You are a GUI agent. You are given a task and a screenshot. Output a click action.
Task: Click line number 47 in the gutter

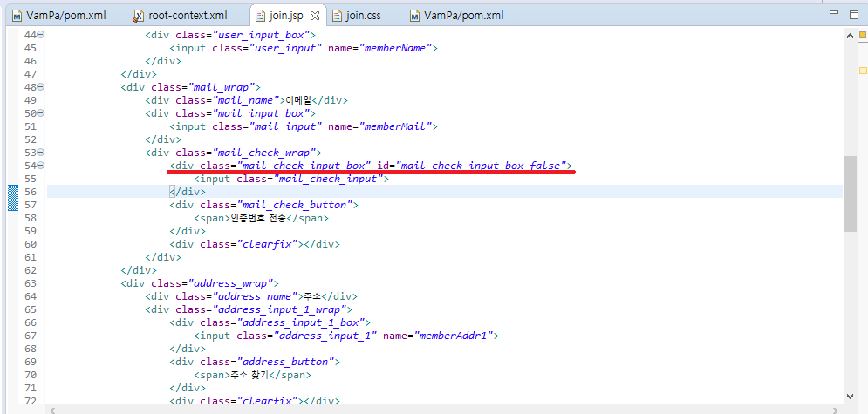point(31,74)
